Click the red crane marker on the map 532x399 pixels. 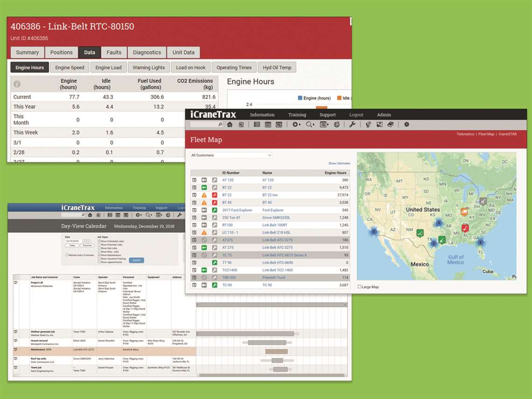click(x=465, y=228)
